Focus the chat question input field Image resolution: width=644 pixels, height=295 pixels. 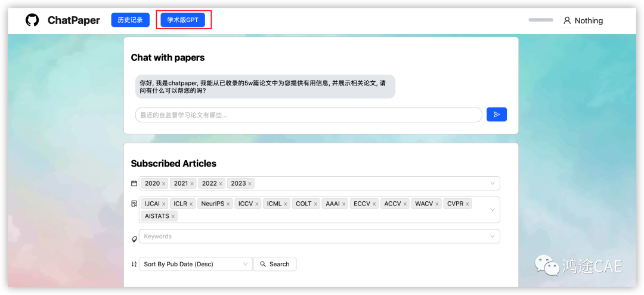pos(308,115)
